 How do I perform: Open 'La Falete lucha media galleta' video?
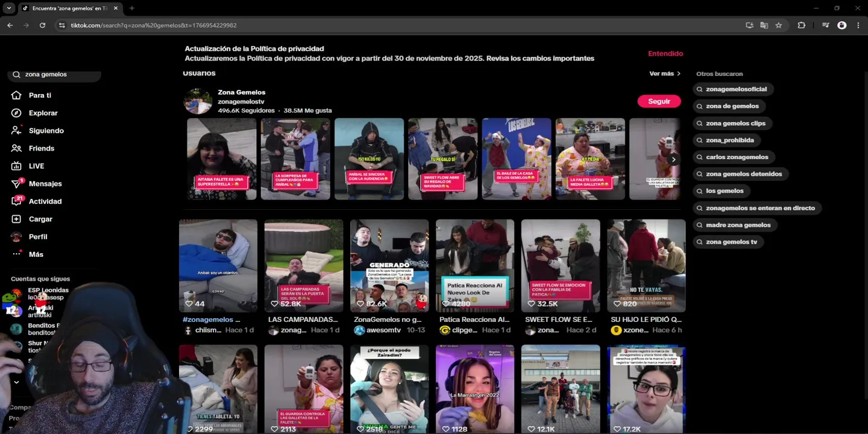[590, 159]
